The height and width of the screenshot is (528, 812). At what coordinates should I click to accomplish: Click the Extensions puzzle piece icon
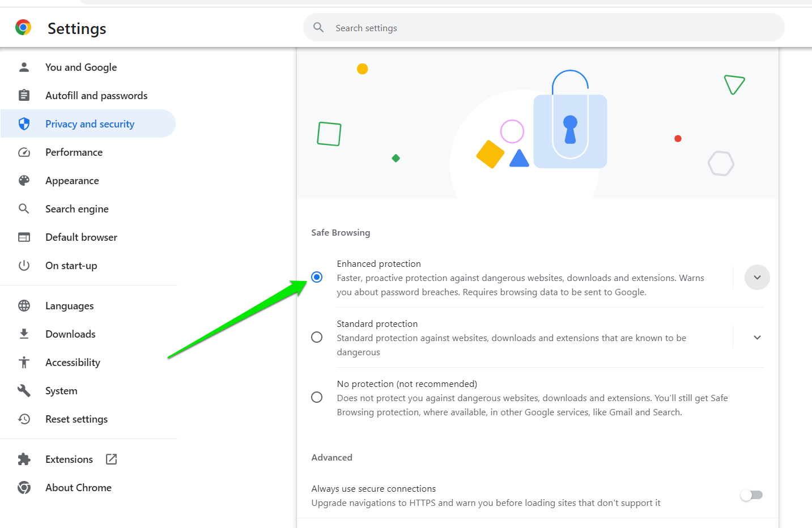[24, 459]
